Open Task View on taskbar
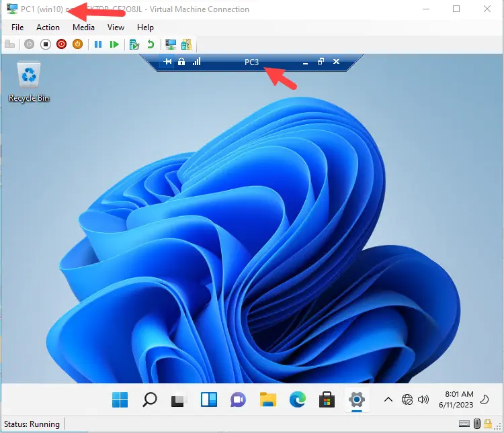504x433 pixels. (177, 400)
